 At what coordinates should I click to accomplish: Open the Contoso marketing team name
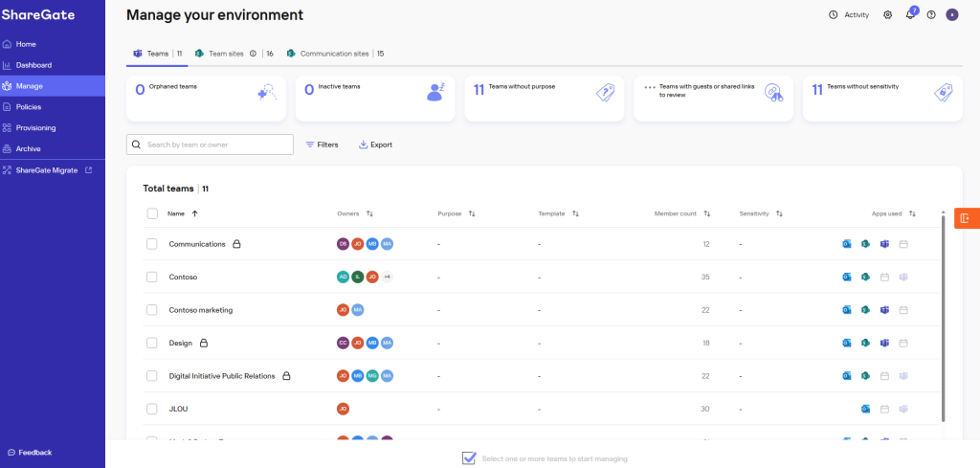pyautogui.click(x=201, y=310)
